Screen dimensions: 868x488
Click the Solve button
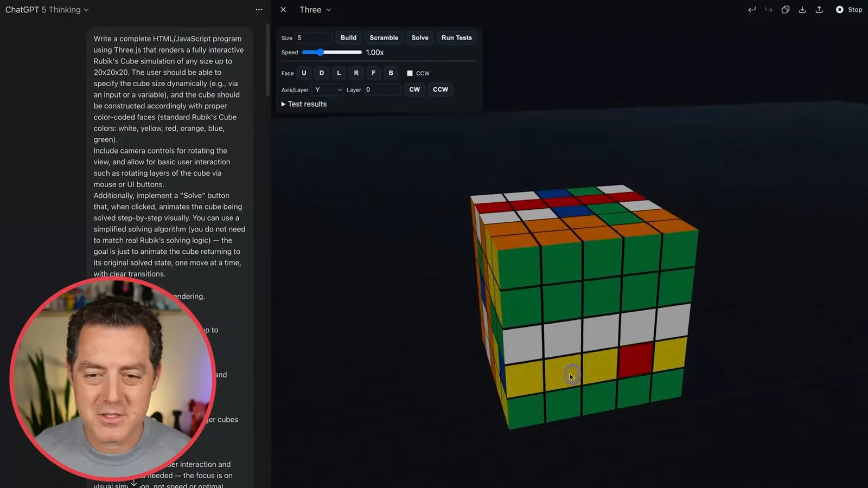point(420,38)
